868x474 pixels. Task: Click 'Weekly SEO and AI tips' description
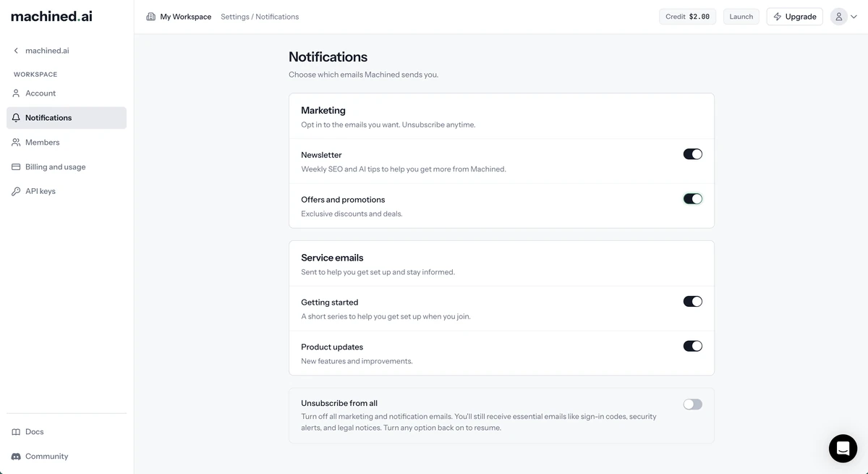click(x=404, y=169)
